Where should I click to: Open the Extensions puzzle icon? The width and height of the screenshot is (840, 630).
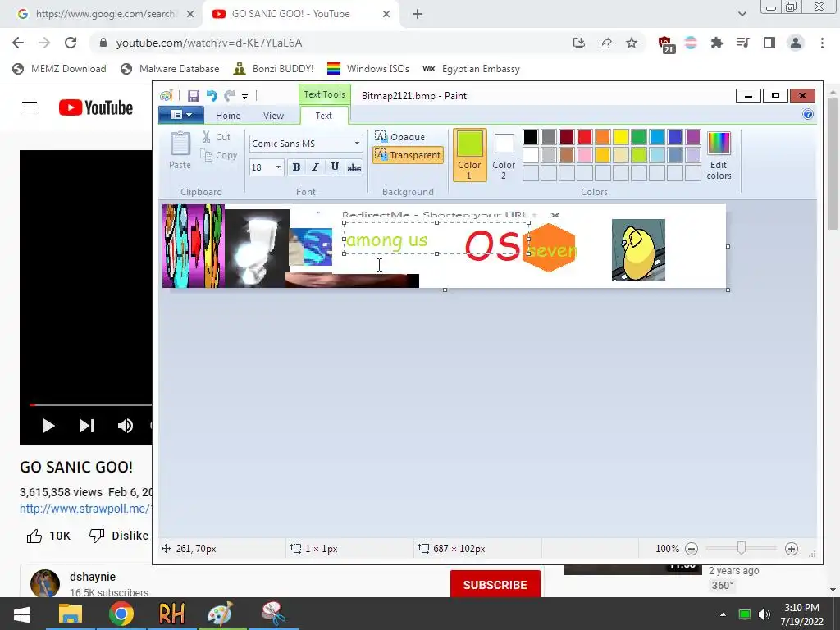(716, 43)
